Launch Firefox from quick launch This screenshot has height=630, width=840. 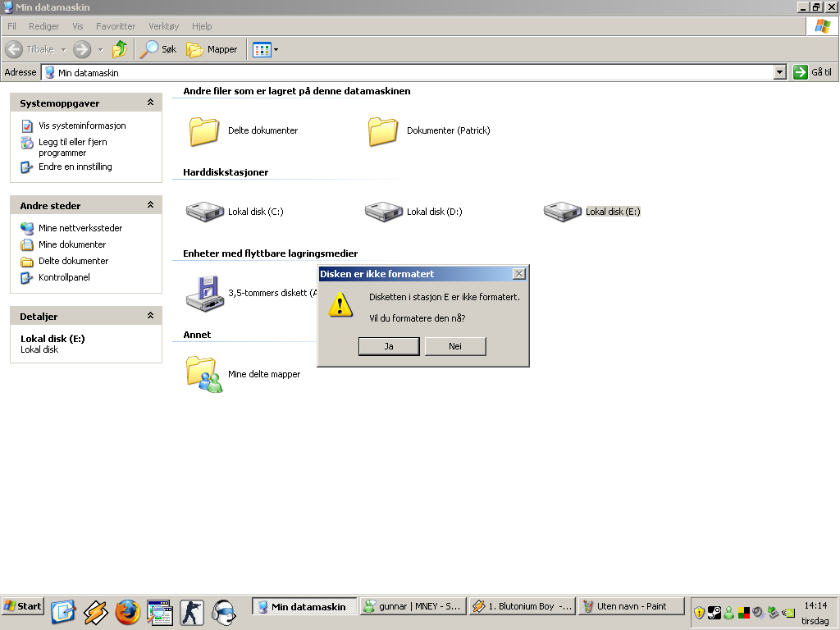coord(127,613)
